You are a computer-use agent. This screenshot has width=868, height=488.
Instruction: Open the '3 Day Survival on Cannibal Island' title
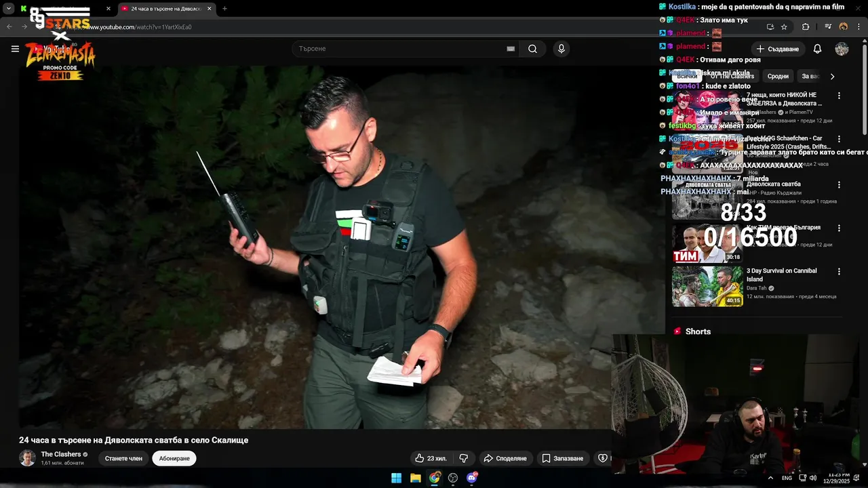pyautogui.click(x=781, y=274)
